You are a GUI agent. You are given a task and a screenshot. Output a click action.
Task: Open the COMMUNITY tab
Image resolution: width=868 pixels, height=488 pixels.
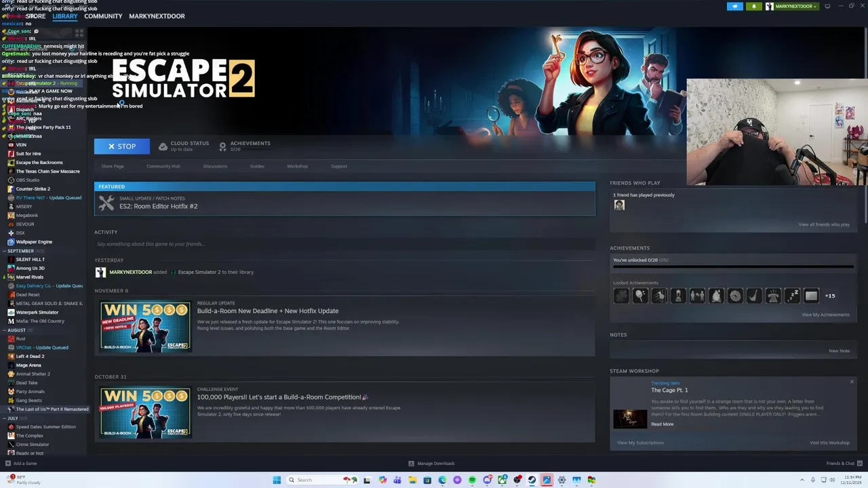pos(103,16)
